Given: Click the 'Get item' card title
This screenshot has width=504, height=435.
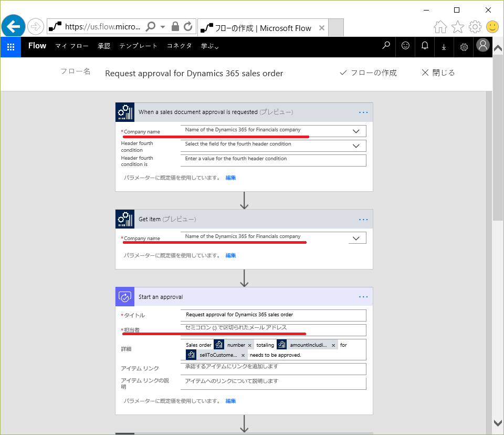Looking at the screenshot, I should [x=150, y=219].
